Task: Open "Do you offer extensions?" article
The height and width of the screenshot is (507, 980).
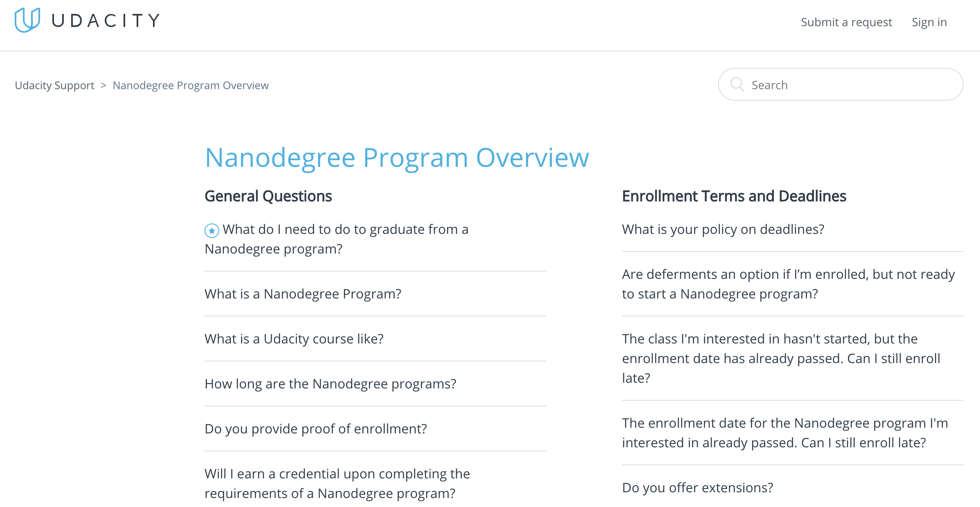Action: (697, 488)
